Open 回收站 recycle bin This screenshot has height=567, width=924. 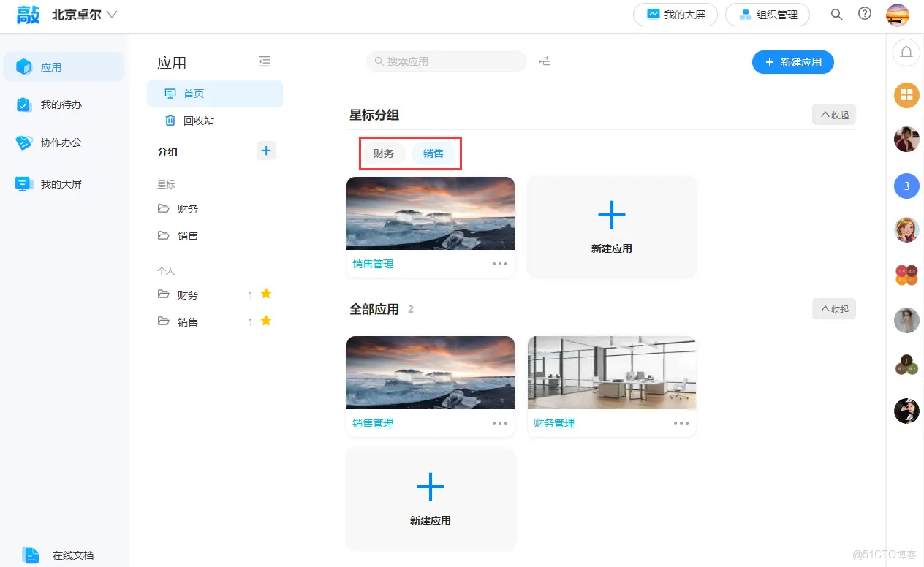[215, 121]
